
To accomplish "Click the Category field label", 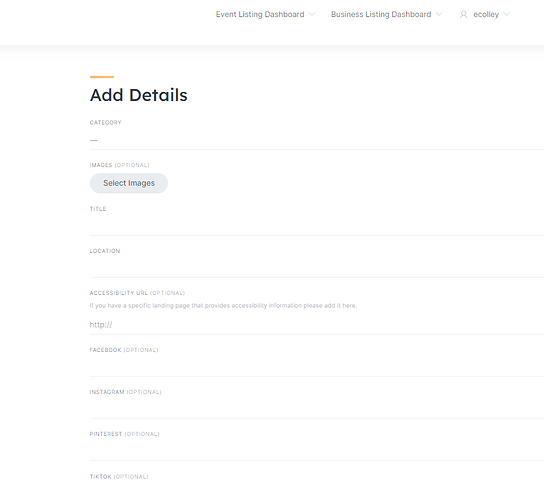I will [105, 122].
